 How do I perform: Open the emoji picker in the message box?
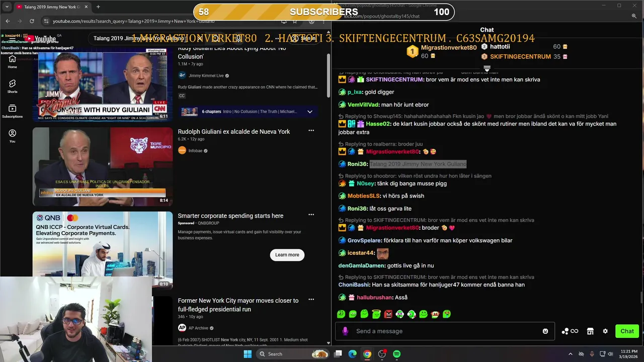click(545, 331)
